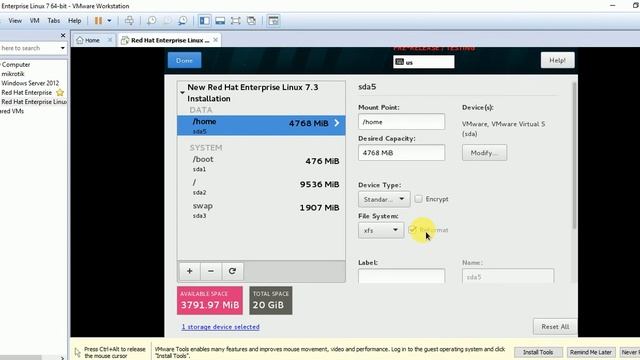This screenshot has width=640, height=360.
Task: Open the File System xfs dropdown
Action: pos(381,230)
